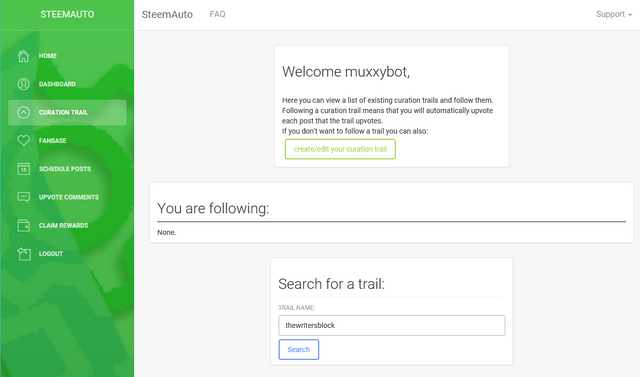Image resolution: width=640 pixels, height=377 pixels.
Task: Select Curation Trail menu entry
Action: coord(67,112)
